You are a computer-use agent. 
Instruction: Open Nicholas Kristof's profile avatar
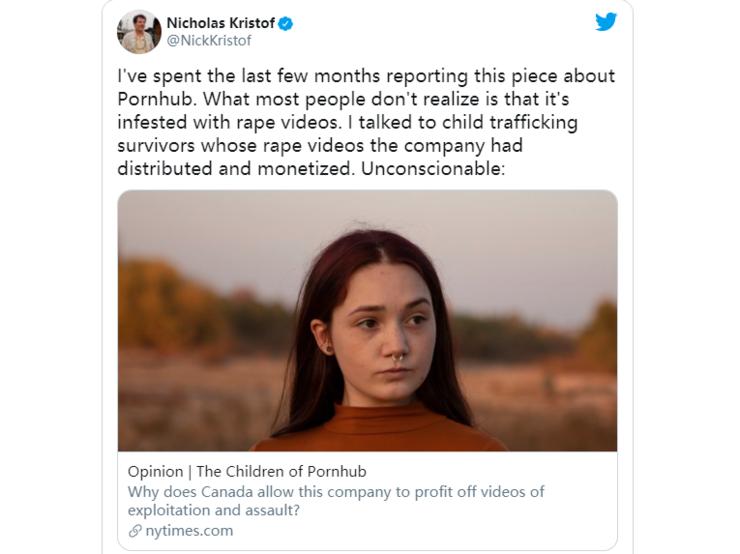[139, 32]
